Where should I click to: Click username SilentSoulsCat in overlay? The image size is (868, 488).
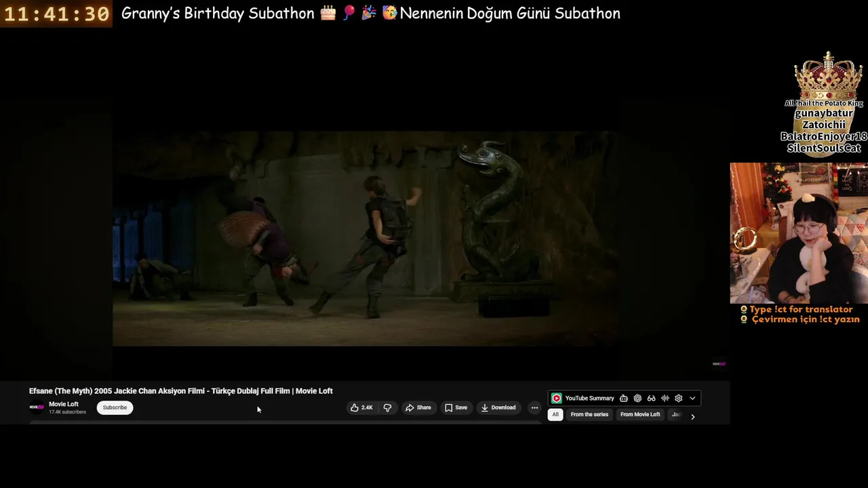[x=824, y=148]
